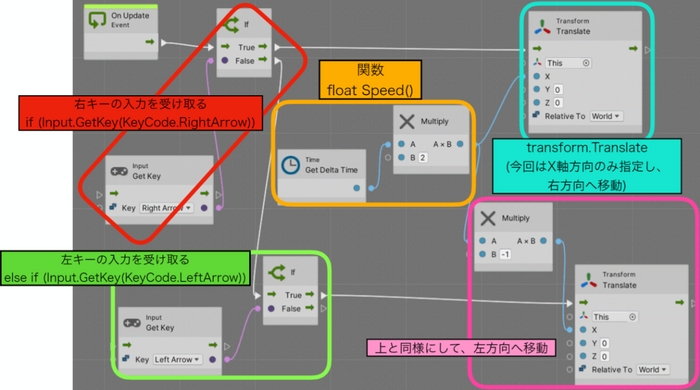Screen dimensions: 700x390
Task: Click the purple condition port on top If
Action: (x=225, y=60)
